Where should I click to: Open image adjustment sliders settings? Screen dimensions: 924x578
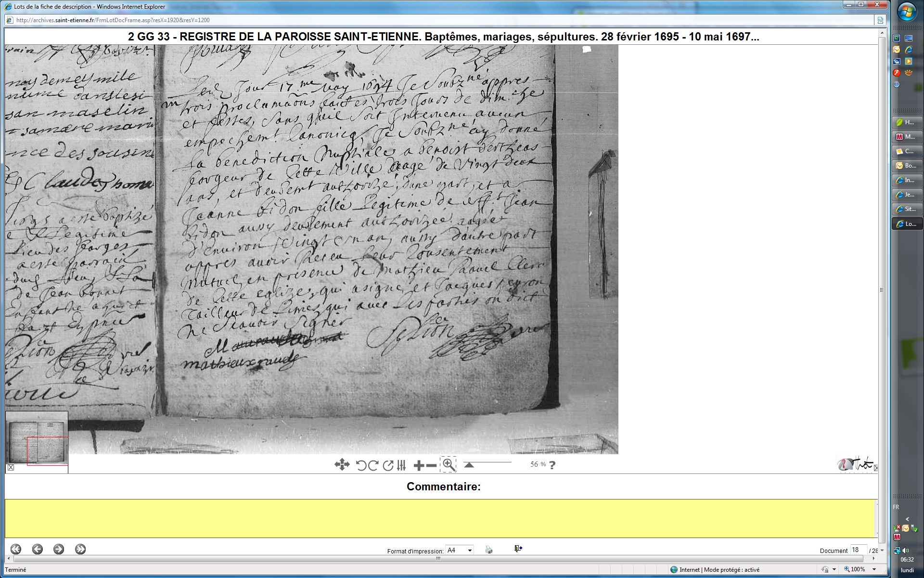pyautogui.click(x=402, y=465)
